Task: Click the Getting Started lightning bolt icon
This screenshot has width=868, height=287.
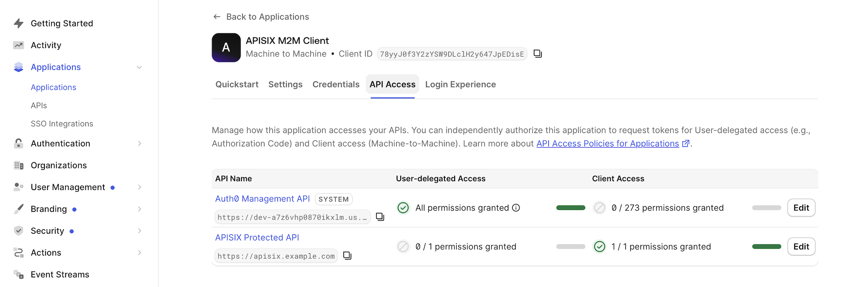Action: click(x=18, y=23)
